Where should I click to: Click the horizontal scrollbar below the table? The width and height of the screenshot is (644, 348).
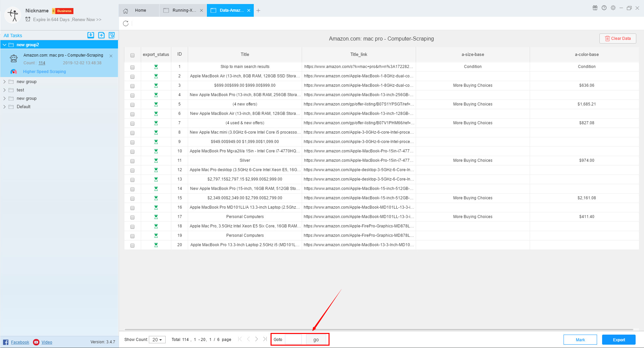click(379, 330)
